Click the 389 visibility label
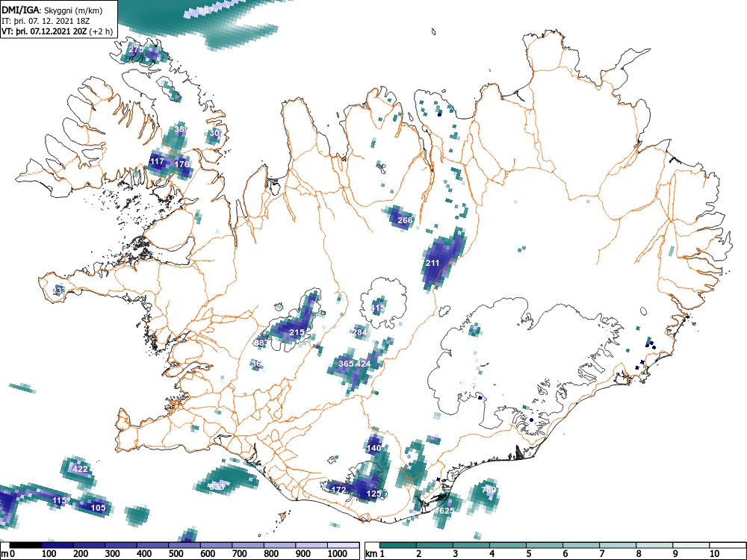Image resolution: width=747 pixels, height=560 pixels. (181, 129)
